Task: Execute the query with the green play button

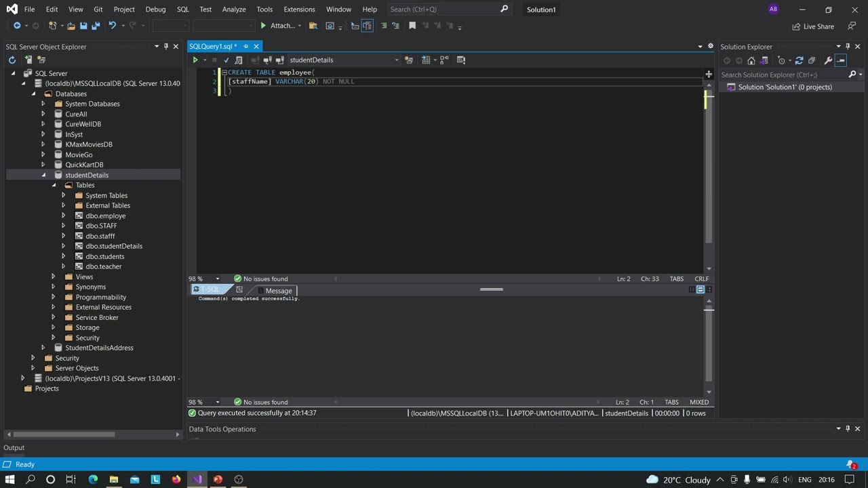Action: (x=195, y=60)
